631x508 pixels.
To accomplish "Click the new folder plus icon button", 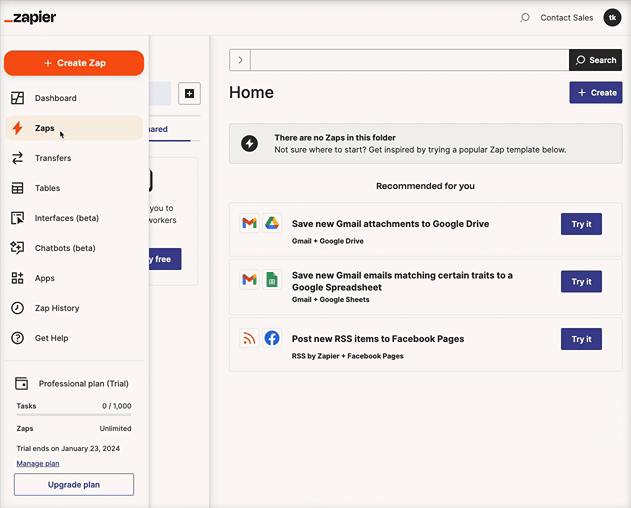I will (189, 93).
